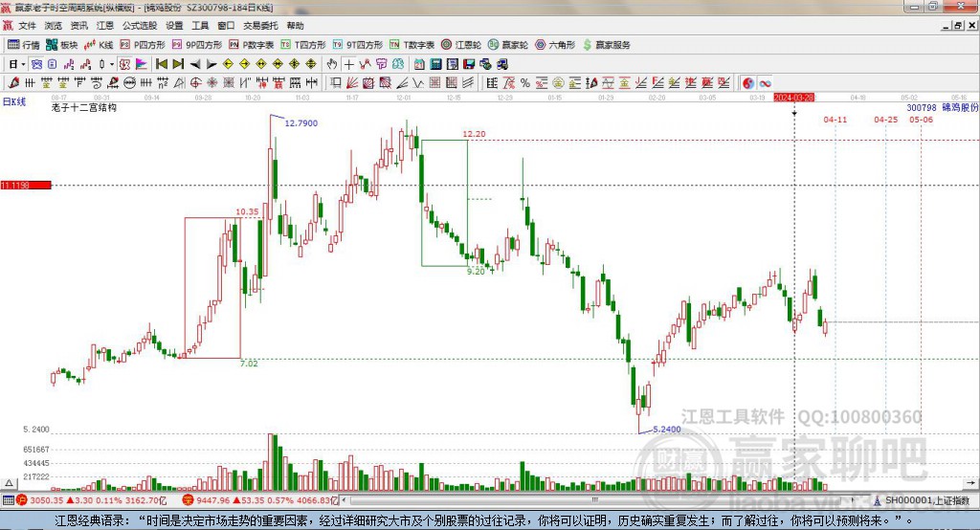Open the 工具 menu
Image resolution: width=980 pixels, height=530 pixels.
pos(200,26)
